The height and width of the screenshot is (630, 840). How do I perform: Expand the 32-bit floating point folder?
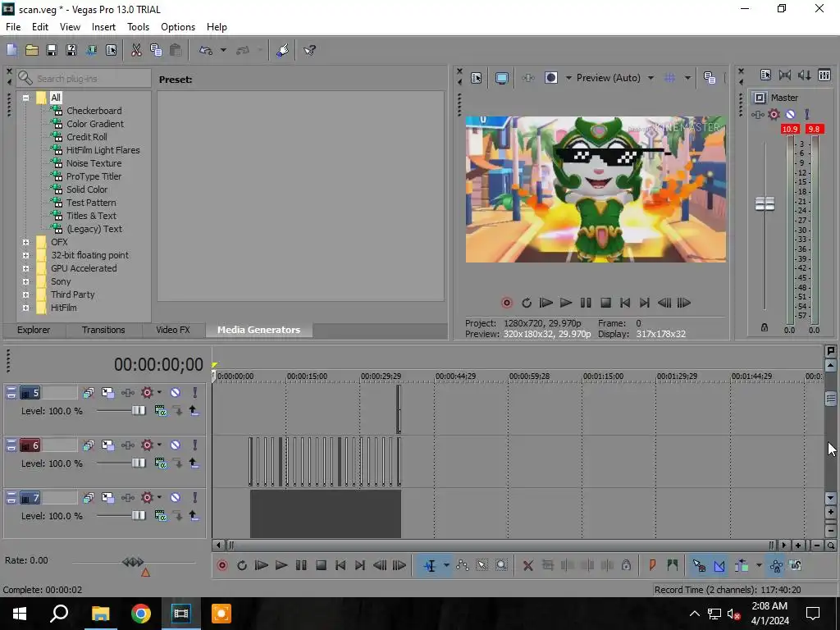25,256
